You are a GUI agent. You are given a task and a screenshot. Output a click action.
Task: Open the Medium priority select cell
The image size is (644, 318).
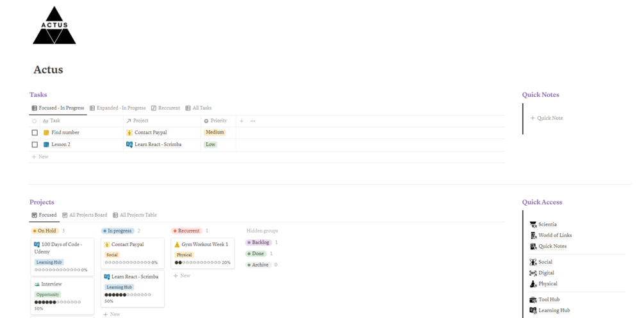click(x=215, y=133)
